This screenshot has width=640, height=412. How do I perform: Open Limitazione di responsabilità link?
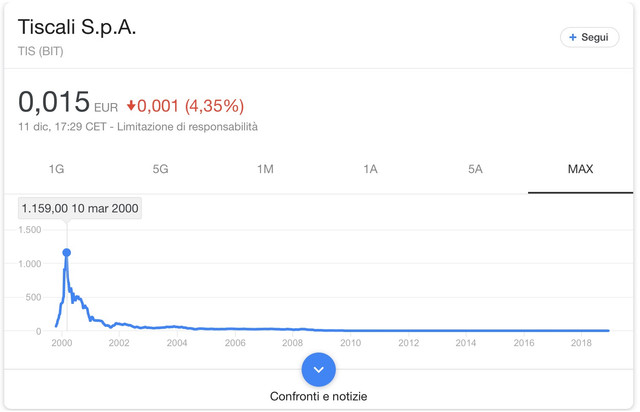click(187, 127)
